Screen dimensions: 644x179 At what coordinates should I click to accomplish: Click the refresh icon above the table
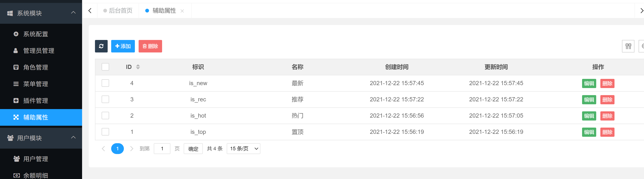pos(101,46)
